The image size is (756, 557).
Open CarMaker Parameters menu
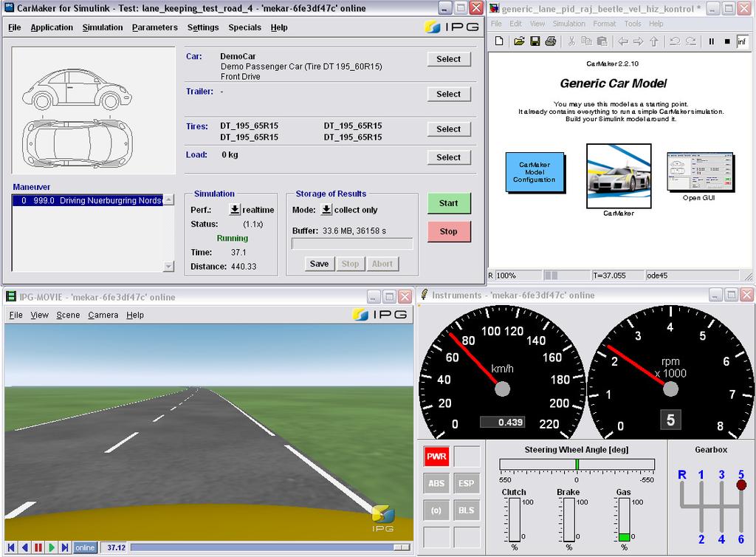pyautogui.click(x=155, y=27)
